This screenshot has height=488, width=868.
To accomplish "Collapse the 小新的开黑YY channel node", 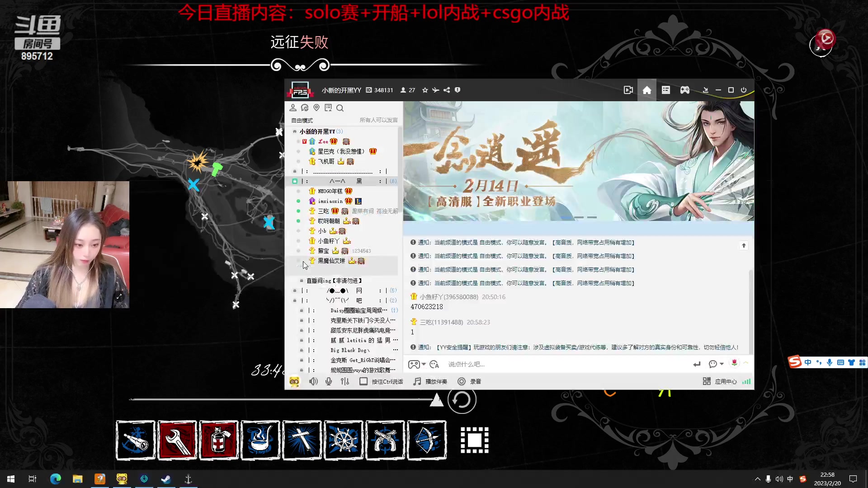I will 295,131.
